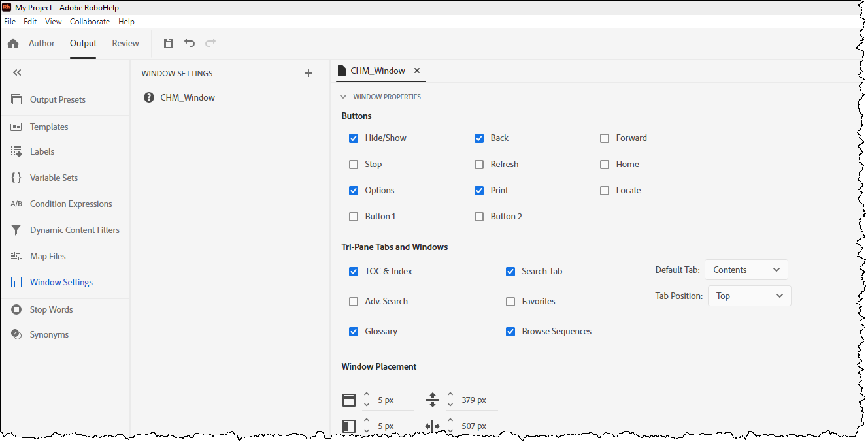Image resolution: width=868 pixels, height=442 pixels.
Task: Click the Save icon in the toolbar
Action: pyautogui.click(x=169, y=44)
